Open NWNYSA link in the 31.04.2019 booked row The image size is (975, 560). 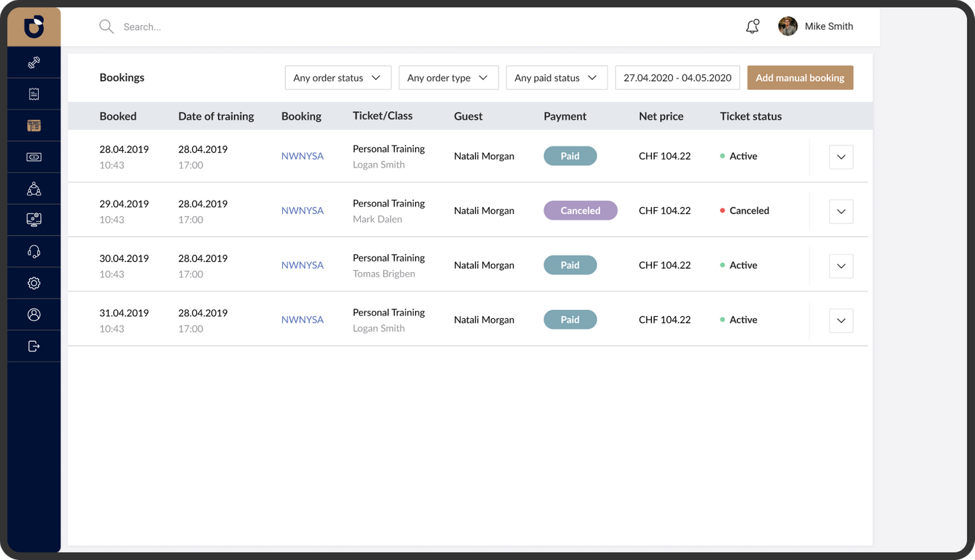[303, 320]
